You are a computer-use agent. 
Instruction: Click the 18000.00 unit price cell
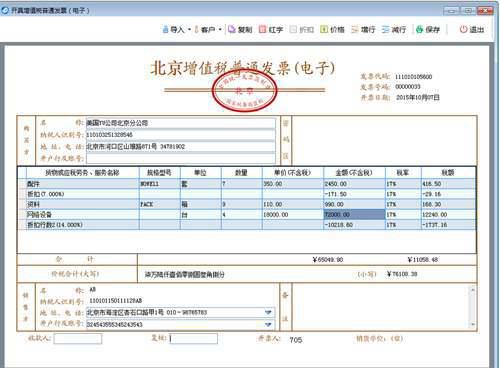coord(292,214)
